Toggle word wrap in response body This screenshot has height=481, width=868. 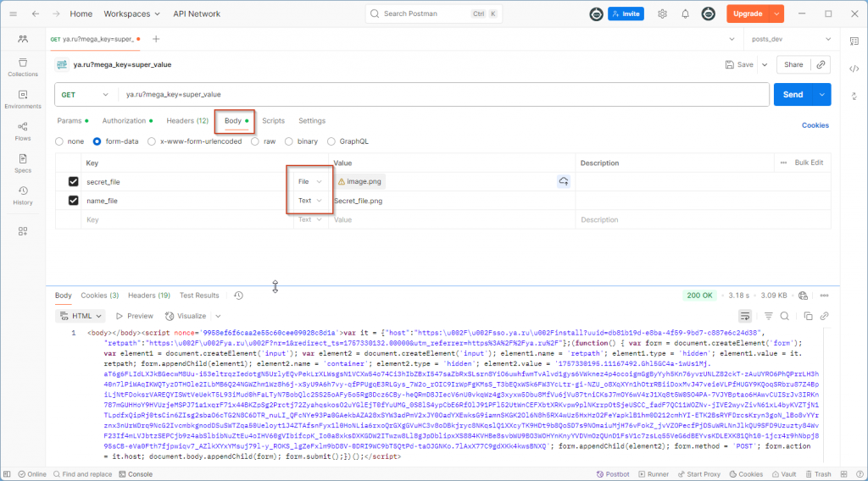click(x=745, y=316)
